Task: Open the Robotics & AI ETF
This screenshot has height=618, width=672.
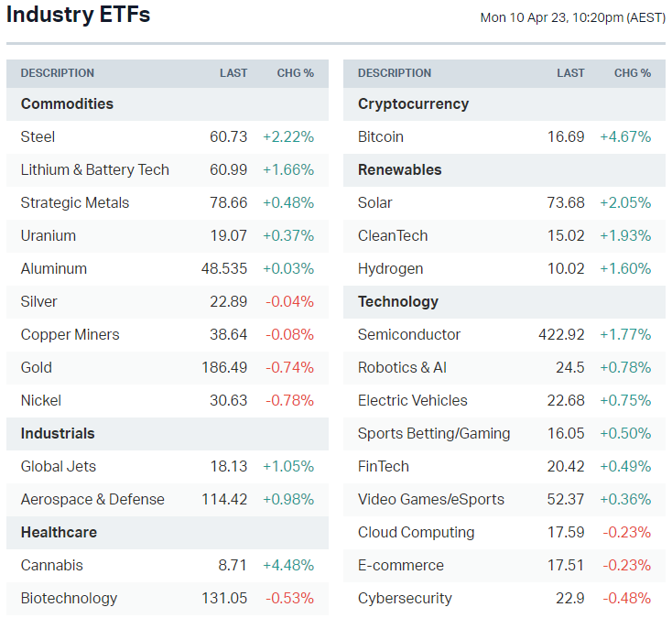Action: pyautogui.click(x=402, y=367)
